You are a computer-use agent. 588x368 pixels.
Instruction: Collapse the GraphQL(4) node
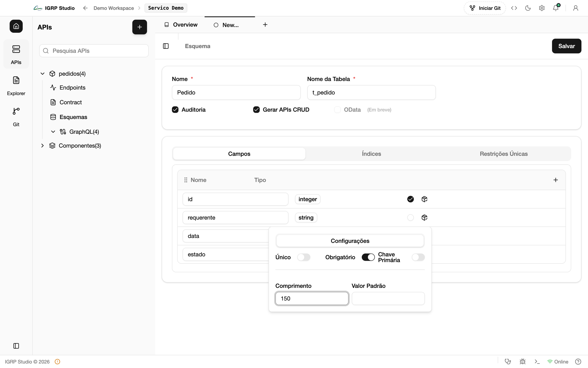[53, 132]
